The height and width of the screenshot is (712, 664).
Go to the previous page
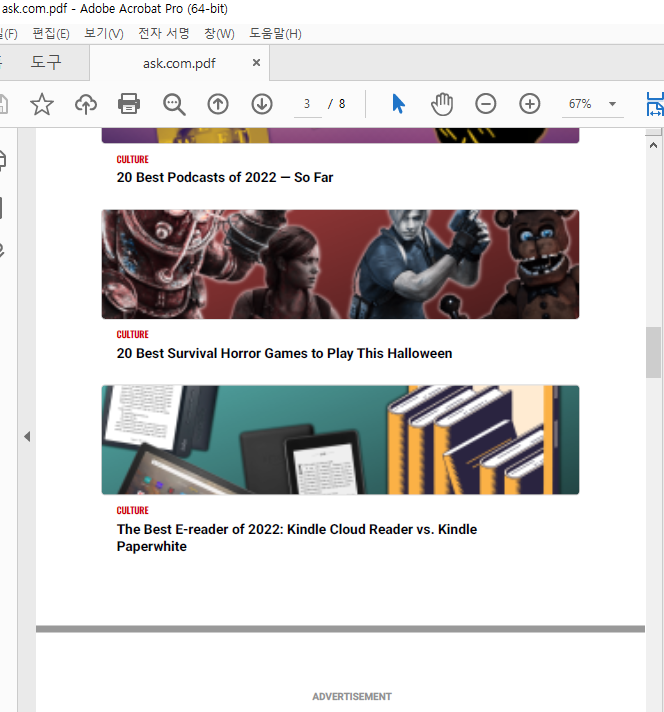coord(218,104)
